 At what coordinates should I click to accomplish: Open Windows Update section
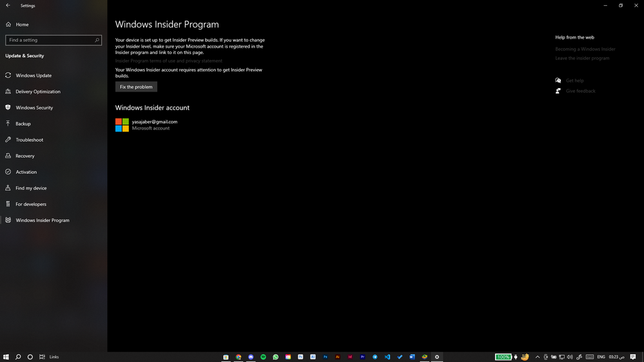coord(34,75)
